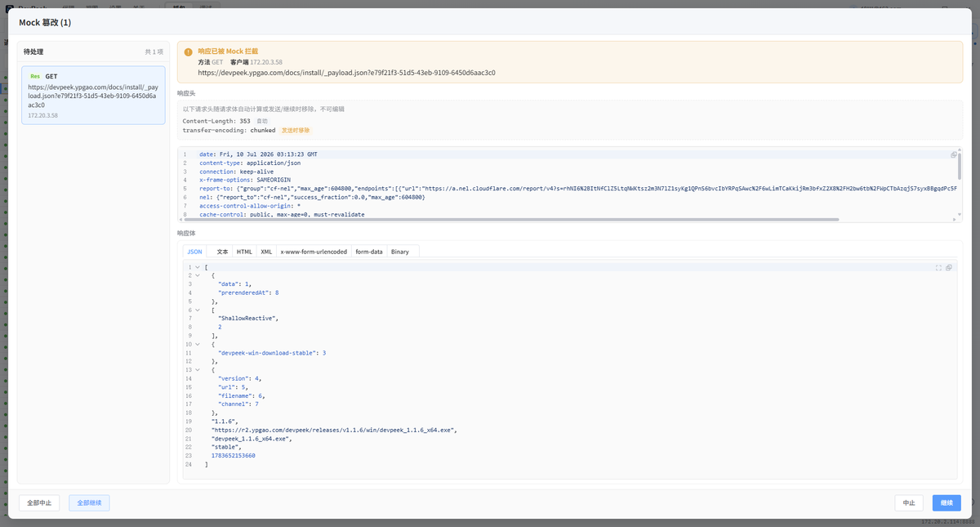
Task: Click the 中止 abort button
Action: [909, 502]
